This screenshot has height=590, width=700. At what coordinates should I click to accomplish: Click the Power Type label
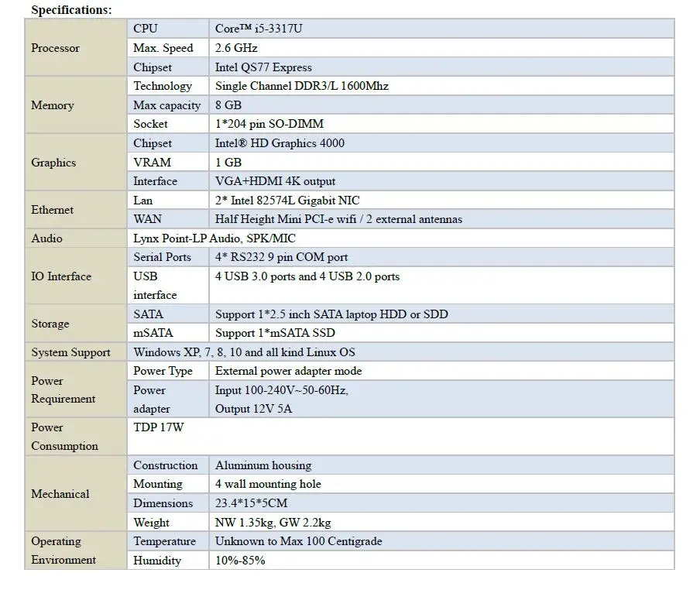click(x=163, y=371)
